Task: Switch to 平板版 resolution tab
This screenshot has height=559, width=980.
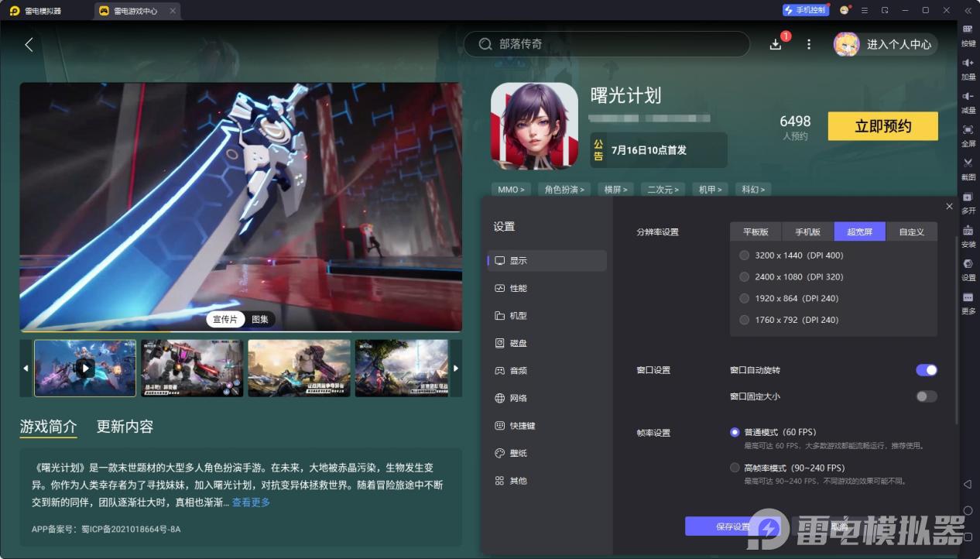Action: (756, 231)
